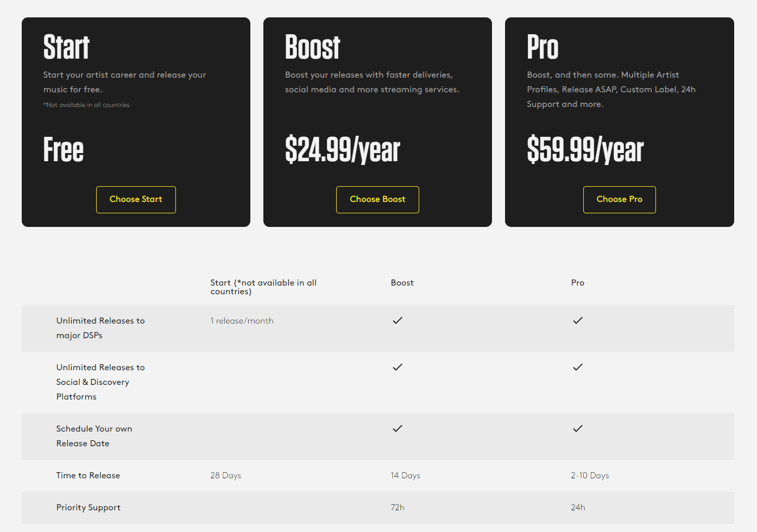Click Pro checkmark for Social & Discovery Platforms

pos(578,367)
